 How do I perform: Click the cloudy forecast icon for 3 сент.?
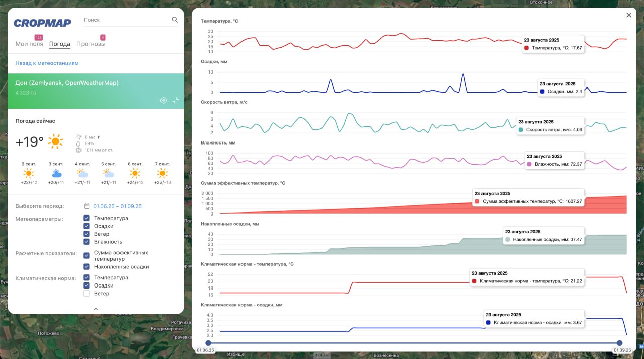pyautogui.click(x=56, y=173)
